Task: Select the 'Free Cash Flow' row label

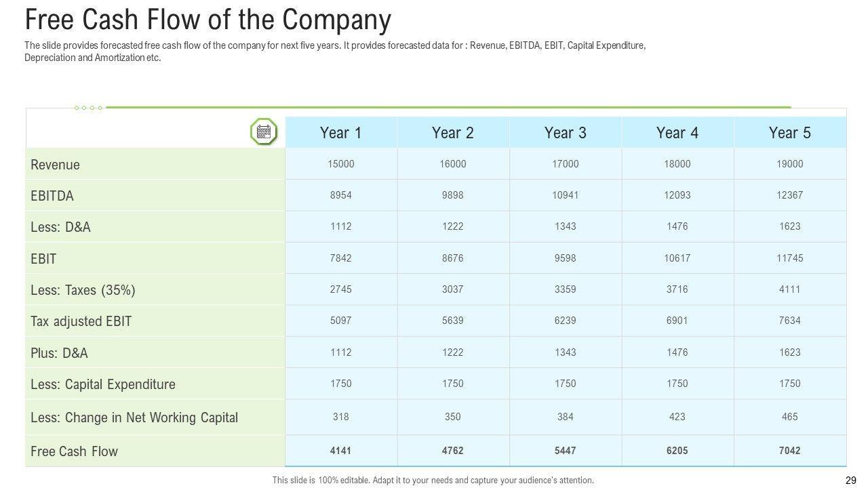Action: point(74,451)
